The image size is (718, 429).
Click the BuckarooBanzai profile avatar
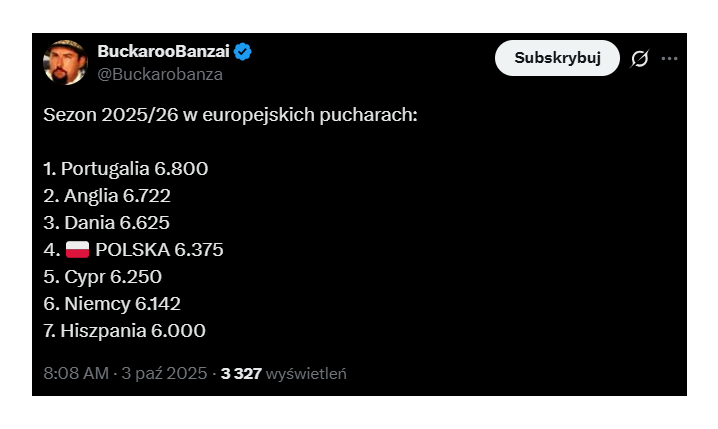[65, 62]
